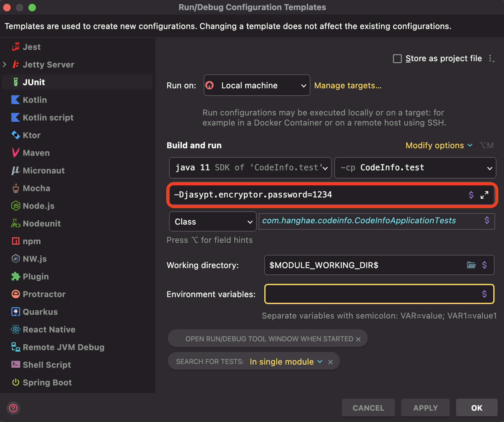Enable Store as project file checkbox

[x=397, y=59]
